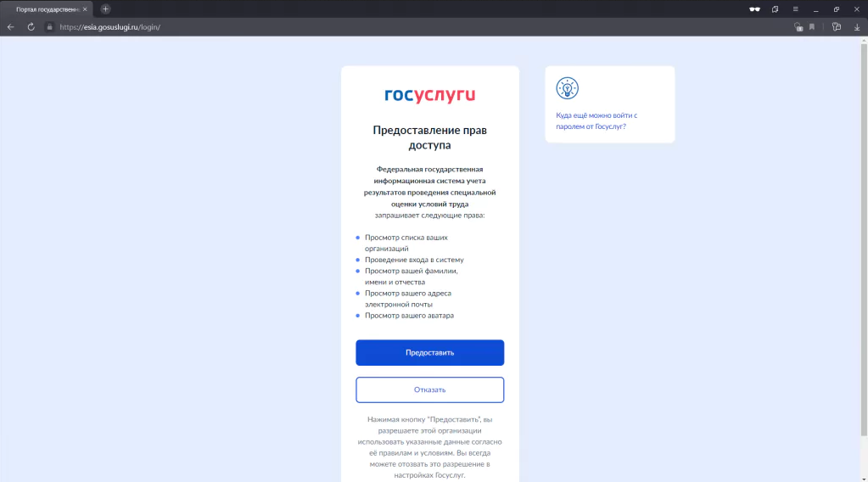Open a new tab with plus button
The image size is (868, 482).
click(106, 9)
